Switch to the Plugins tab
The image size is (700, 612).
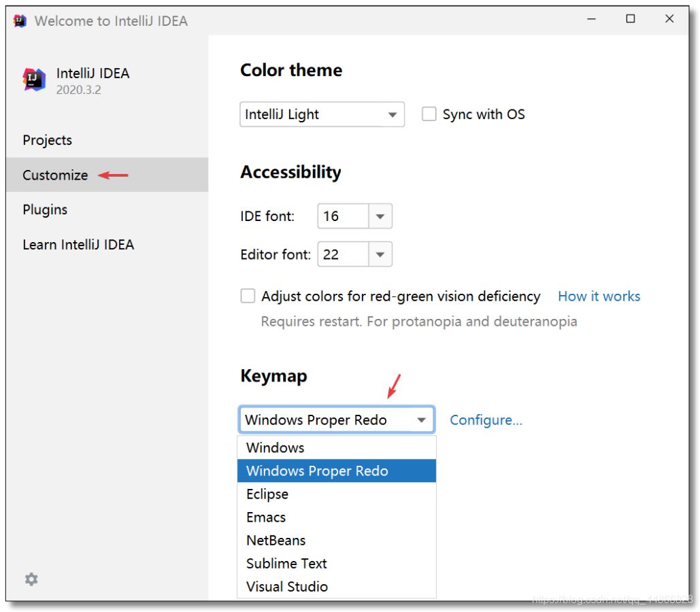point(45,209)
